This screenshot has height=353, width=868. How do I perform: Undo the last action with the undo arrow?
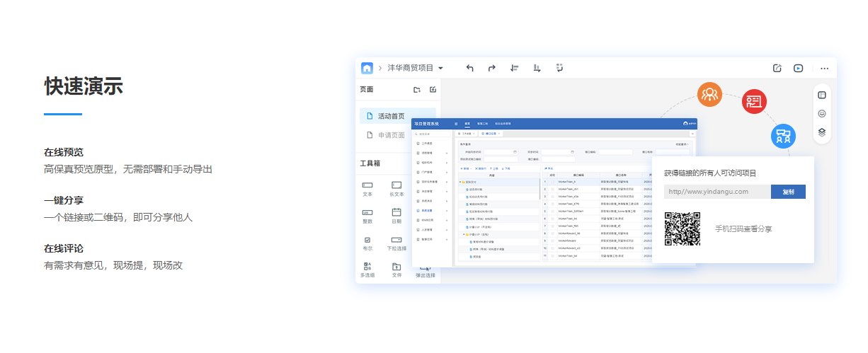click(469, 69)
